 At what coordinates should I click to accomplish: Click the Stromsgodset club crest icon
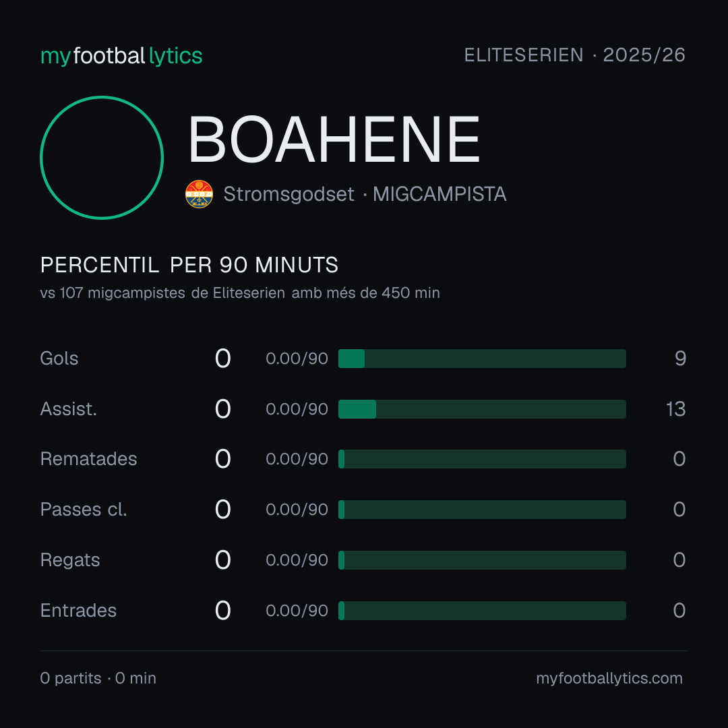pyautogui.click(x=199, y=194)
